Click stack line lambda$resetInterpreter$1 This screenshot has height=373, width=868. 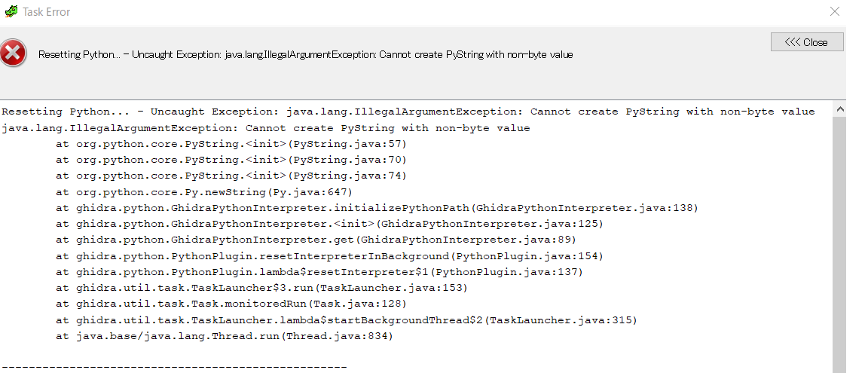(x=319, y=272)
